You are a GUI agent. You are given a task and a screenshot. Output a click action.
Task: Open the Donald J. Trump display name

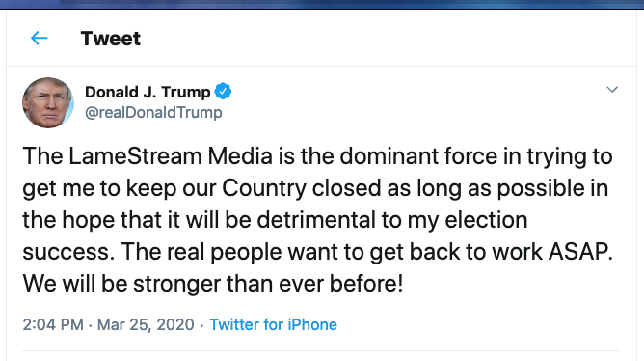[x=148, y=92]
